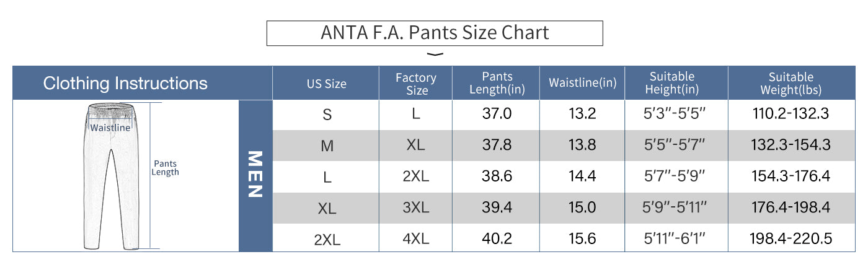Click the 38.6 pants length value

click(x=497, y=176)
